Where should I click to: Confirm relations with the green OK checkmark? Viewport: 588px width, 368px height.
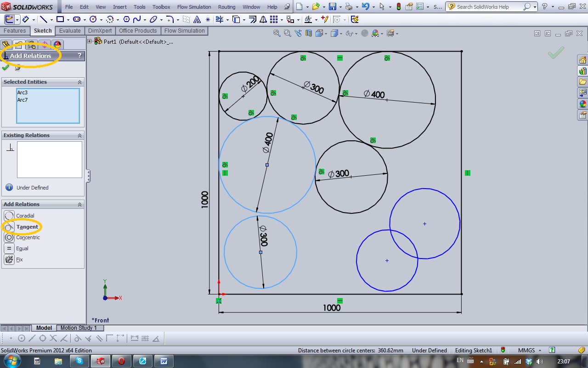(6, 68)
